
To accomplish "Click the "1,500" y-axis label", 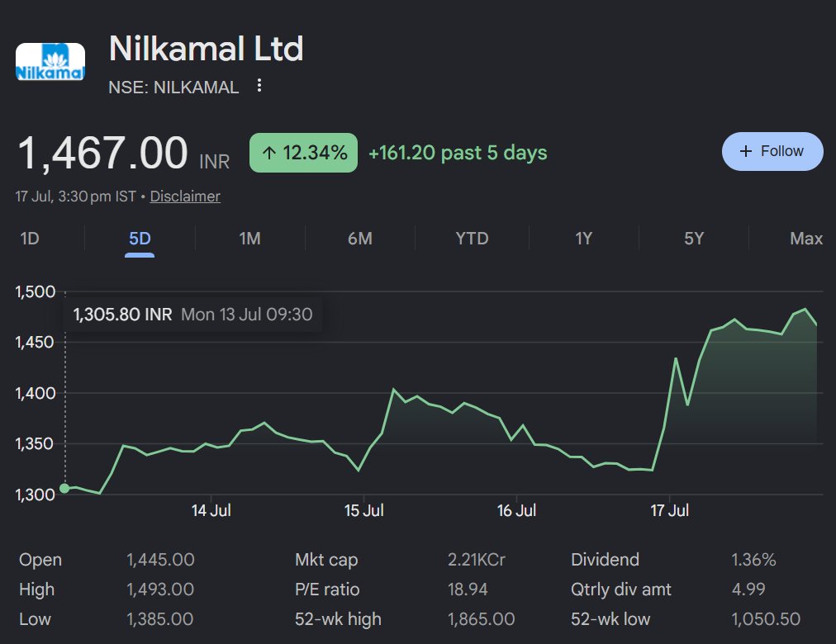I will 36,292.
